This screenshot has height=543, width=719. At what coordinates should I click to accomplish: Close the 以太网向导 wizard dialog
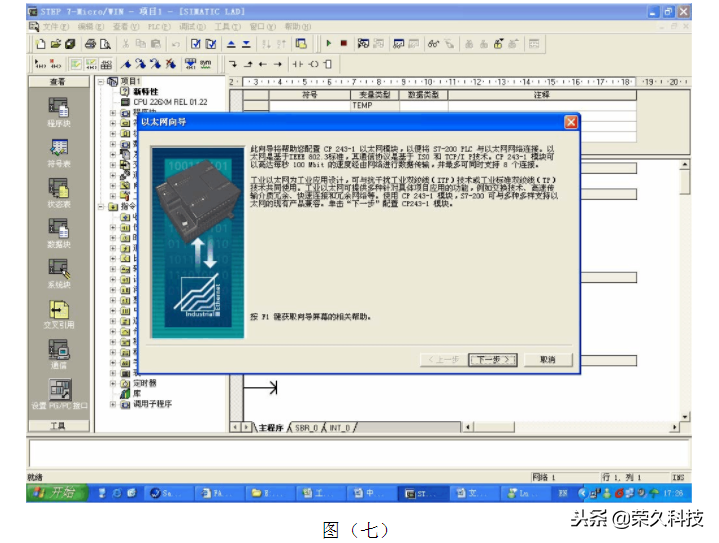click(570, 122)
